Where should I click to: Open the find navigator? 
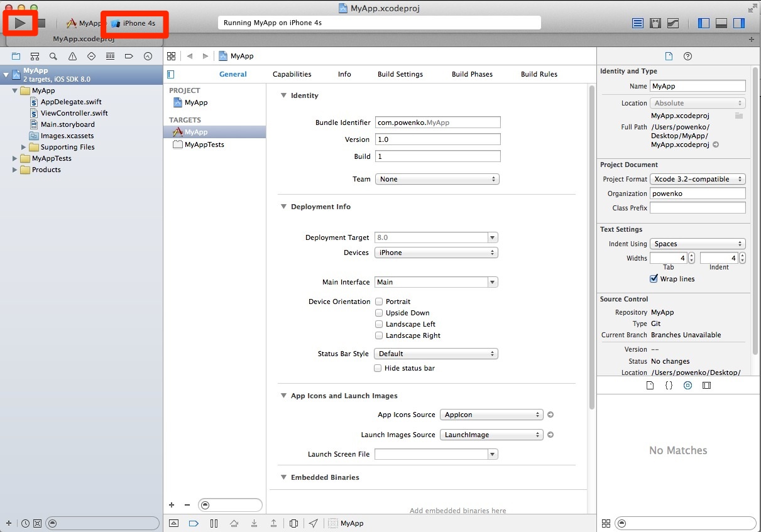point(53,56)
